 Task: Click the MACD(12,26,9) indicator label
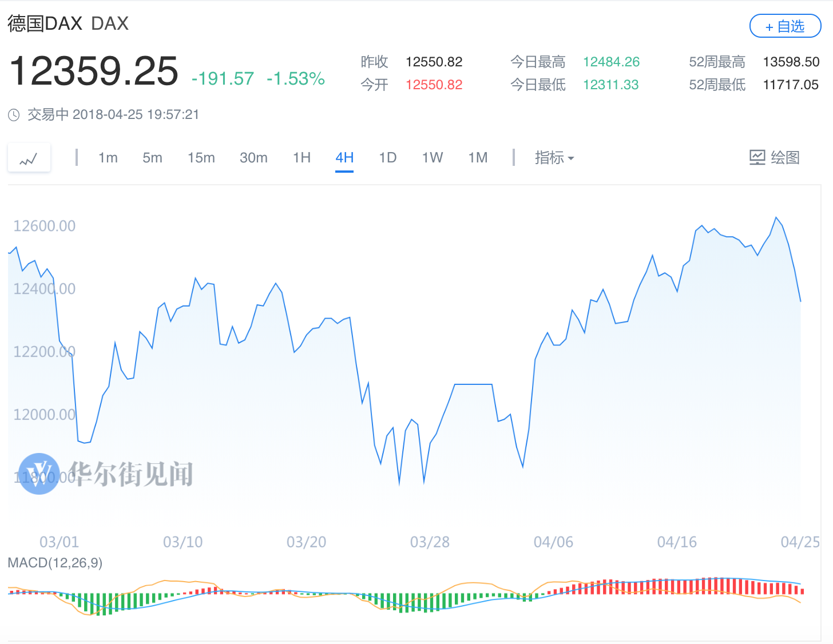(x=55, y=563)
